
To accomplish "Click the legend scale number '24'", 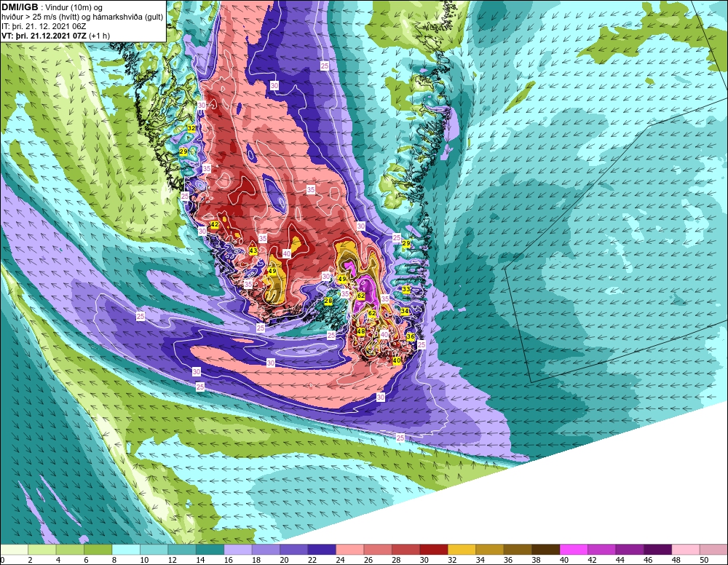I will [x=340, y=560].
